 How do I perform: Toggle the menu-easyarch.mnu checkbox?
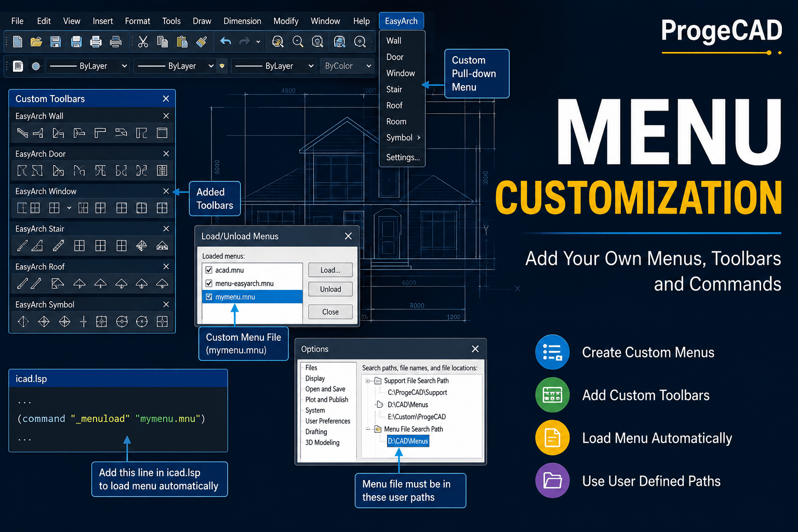(209, 284)
